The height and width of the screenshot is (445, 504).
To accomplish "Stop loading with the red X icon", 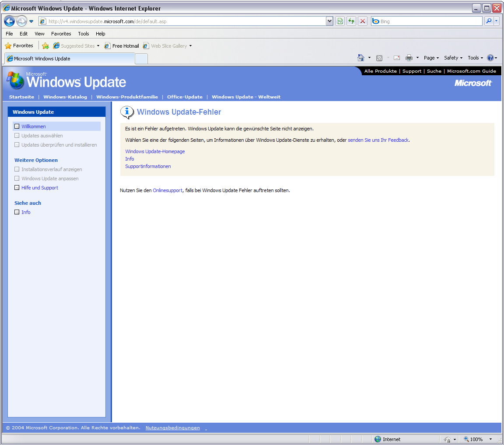I will [x=363, y=21].
